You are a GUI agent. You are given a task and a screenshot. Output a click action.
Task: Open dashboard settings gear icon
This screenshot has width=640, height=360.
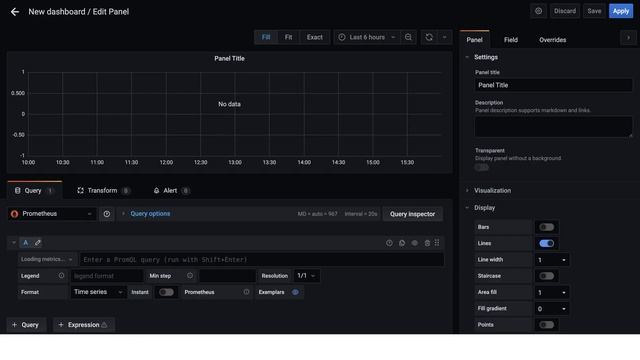click(538, 11)
